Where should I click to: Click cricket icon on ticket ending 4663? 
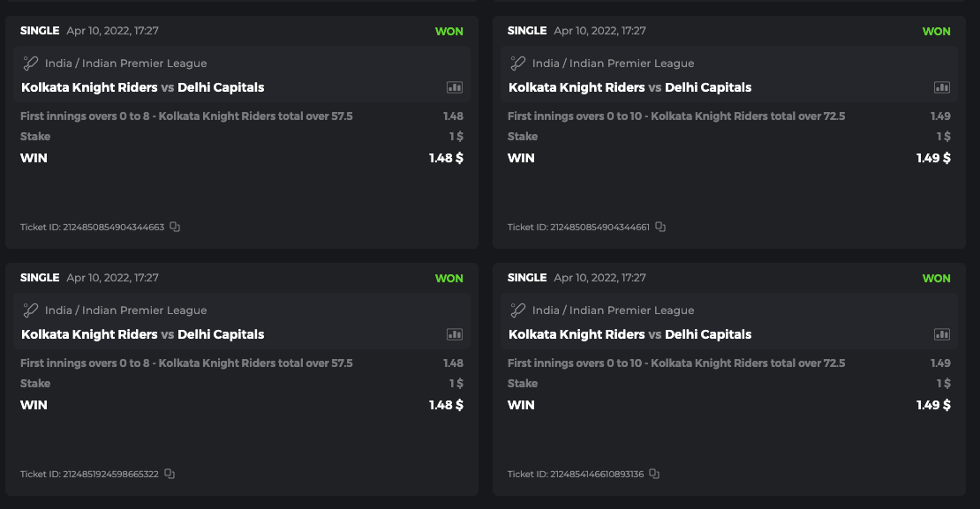[x=31, y=64]
